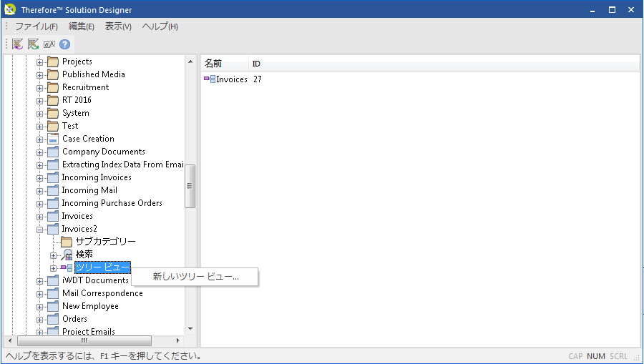Viewport: 644px width, 364px height.
Task: Expand the Published Media node
Action: (x=39, y=75)
